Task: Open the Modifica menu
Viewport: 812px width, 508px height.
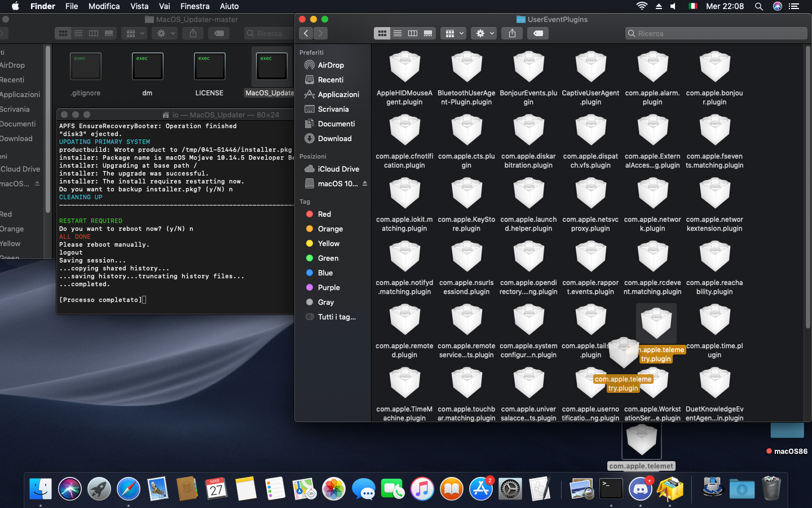Action: [x=104, y=6]
